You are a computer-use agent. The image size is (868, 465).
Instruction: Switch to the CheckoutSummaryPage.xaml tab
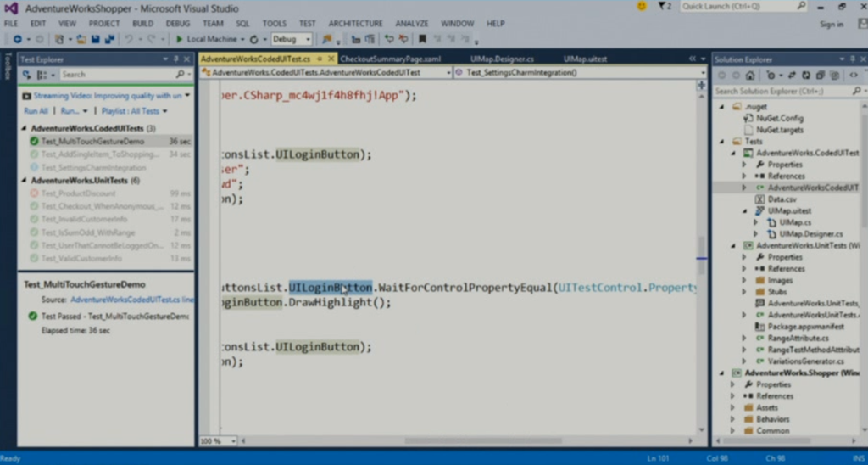tap(390, 59)
